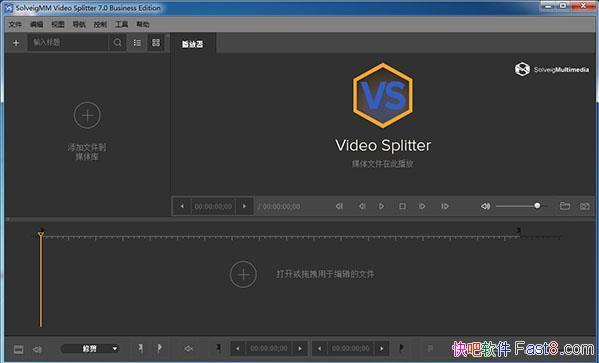Click the large add-to-media-library circle

coord(87,115)
